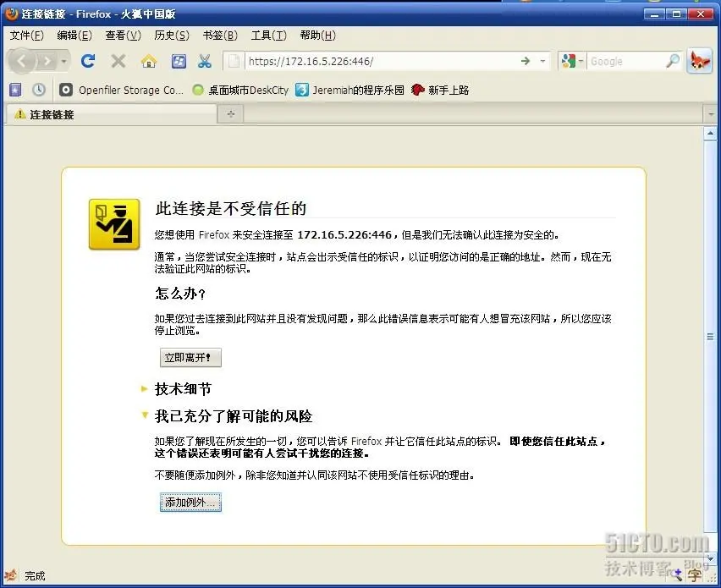
Task: Click the new tab plus button
Action: pyautogui.click(x=231, y=114)
